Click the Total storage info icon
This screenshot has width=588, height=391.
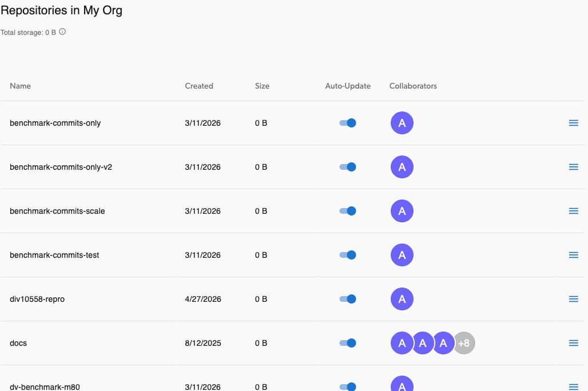[62, 32]
